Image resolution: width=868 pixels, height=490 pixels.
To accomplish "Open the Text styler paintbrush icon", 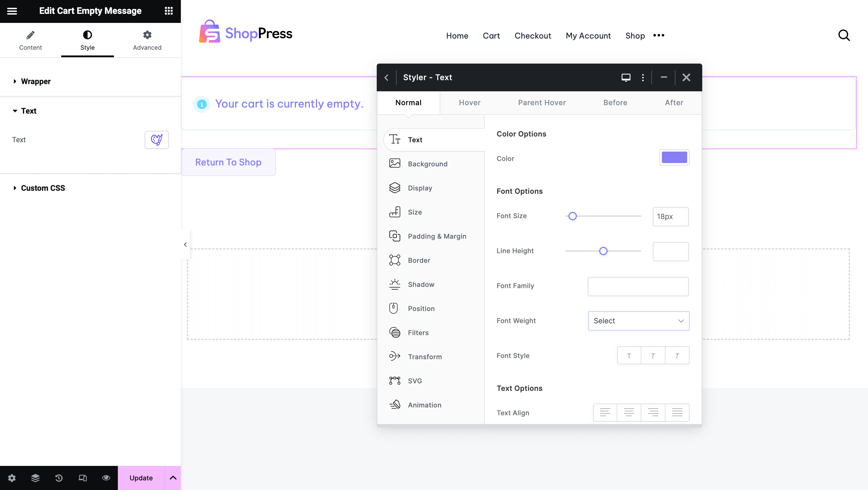I will click(156, 140).
